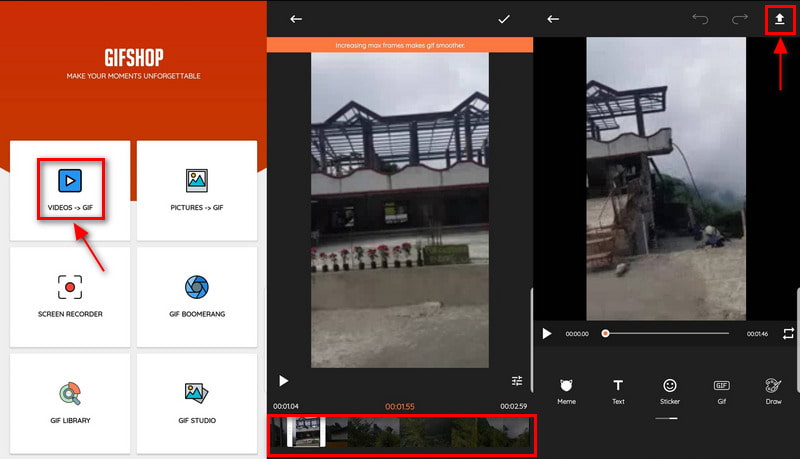
Task: Click the 00:02:59 end time label
Action: 513,406
